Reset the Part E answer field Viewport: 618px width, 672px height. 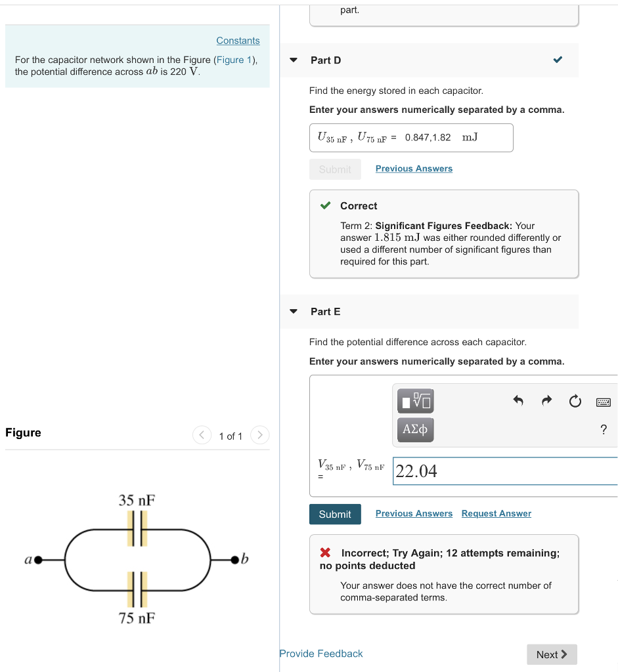pos(575,401)
